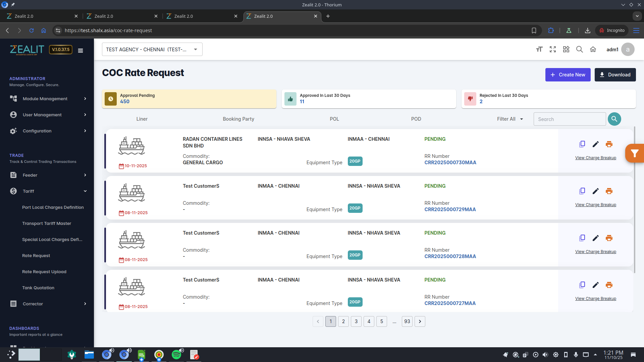The image size is (644, 362).
Task: Open the Rate Request Upload menu item
Action: pos(44,271)
